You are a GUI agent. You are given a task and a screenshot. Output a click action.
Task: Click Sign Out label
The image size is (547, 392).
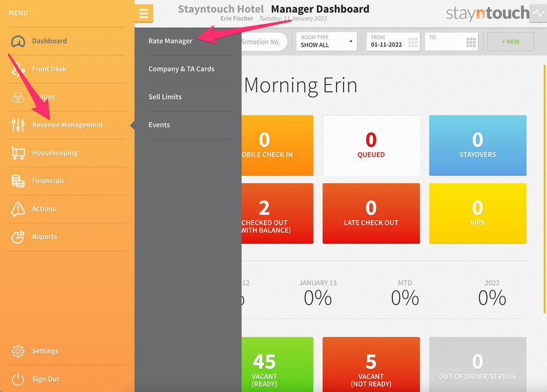[46, 379]
